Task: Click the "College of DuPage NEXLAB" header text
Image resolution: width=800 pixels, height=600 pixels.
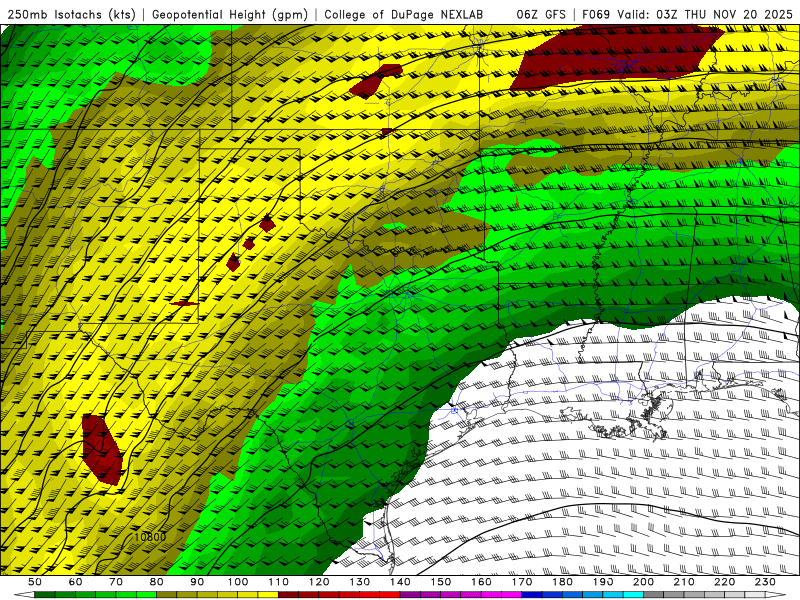Action: (404, 14)
